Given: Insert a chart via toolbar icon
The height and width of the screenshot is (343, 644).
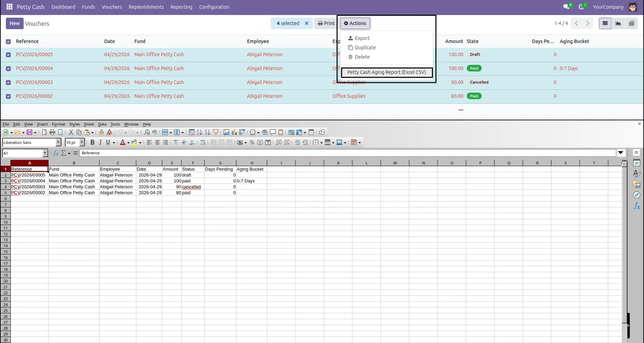Looking at the screenshot, I should 234,132.
